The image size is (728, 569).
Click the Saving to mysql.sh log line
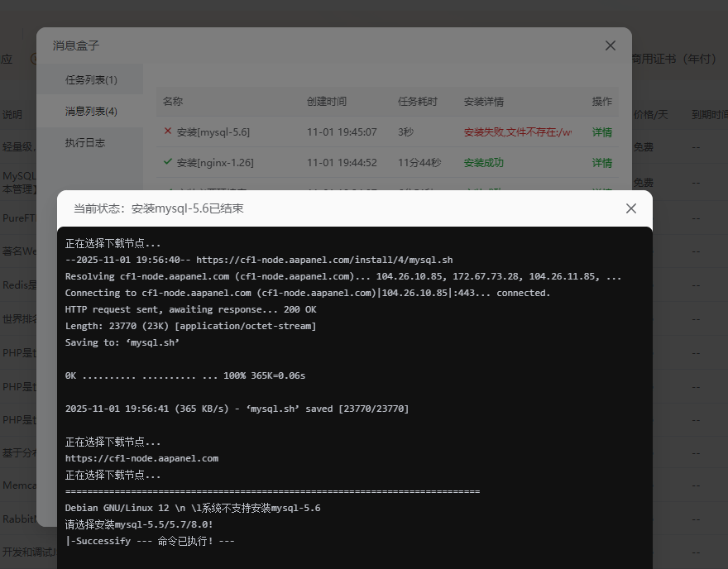pyautogui.click(x=122, y=342)
